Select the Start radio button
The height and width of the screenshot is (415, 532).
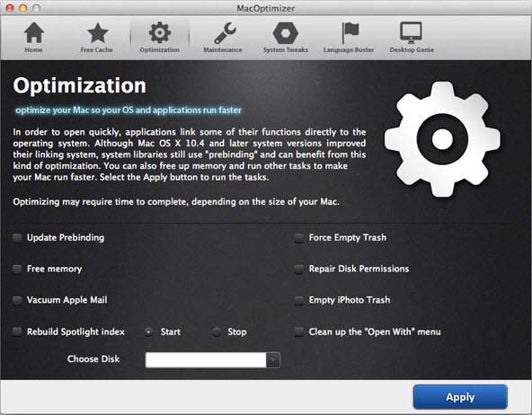tap(148, 332)
